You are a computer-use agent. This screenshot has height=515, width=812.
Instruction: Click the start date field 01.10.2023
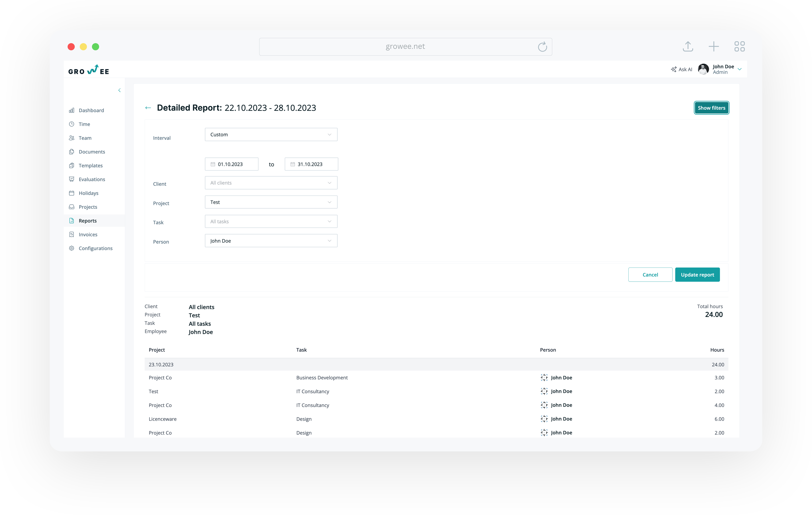click(x=232, y=164)
